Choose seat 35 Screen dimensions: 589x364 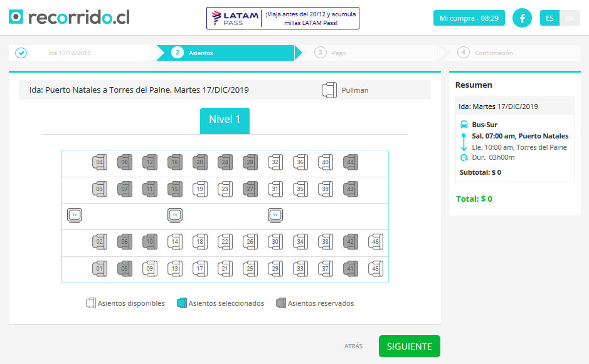click(300, 189)
